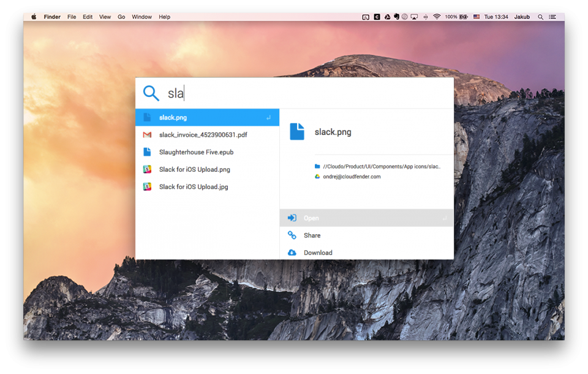The height and width of the screenshot is (374, 588).
Task: Click the Tue 13:34 clock
Action: pyautogui.click(x=496, y=17)
